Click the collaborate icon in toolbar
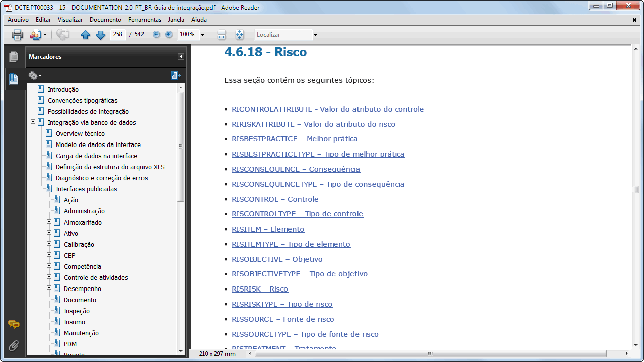The width and height of the screenshot is (644, 362). point(63,35)
